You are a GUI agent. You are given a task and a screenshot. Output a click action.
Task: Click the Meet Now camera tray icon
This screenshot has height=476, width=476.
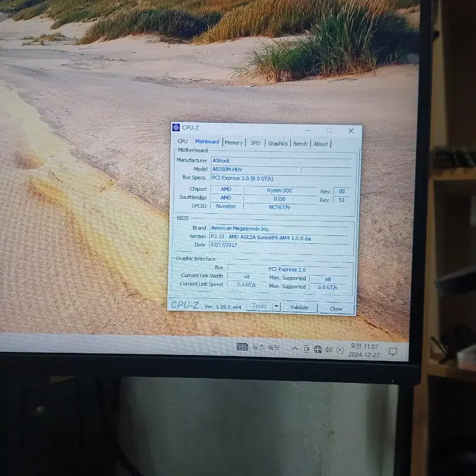(x=306, y=349)
